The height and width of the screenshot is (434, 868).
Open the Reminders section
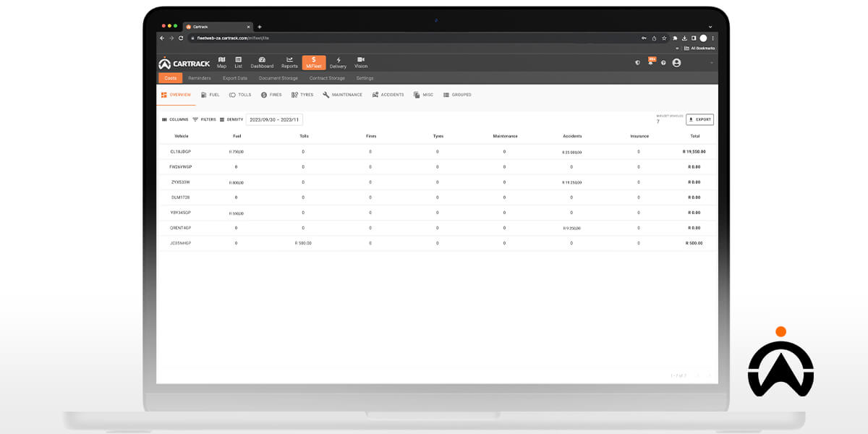click(199, 77)
